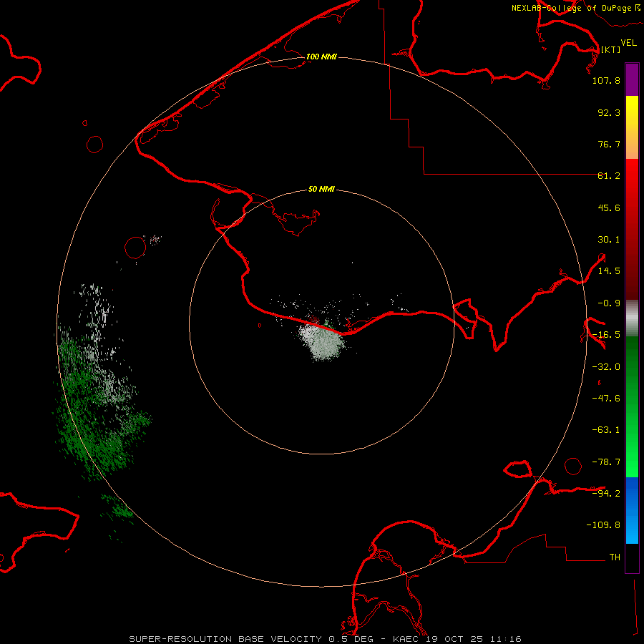Click the -63.1 velocity scale value

(x=606, y=430)
